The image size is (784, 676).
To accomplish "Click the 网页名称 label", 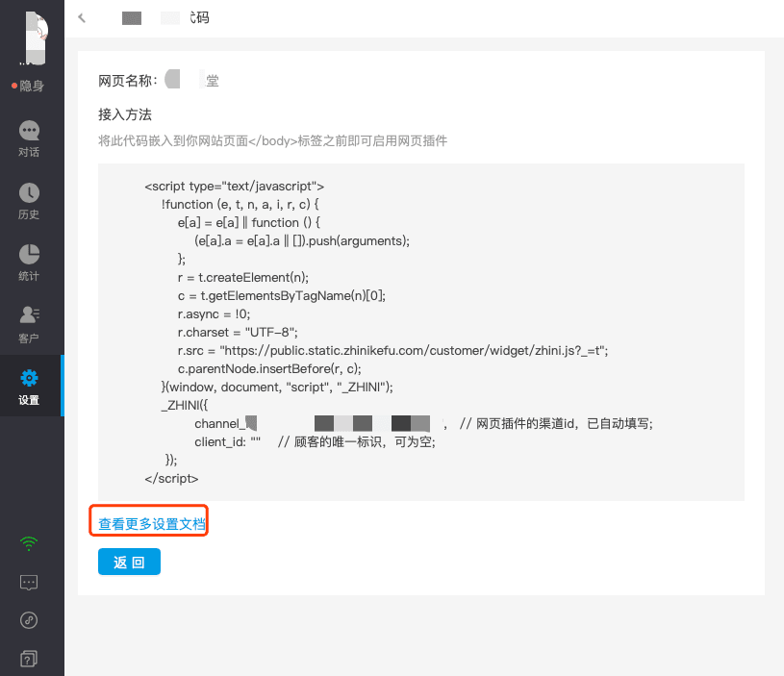I will coord(128,81).
